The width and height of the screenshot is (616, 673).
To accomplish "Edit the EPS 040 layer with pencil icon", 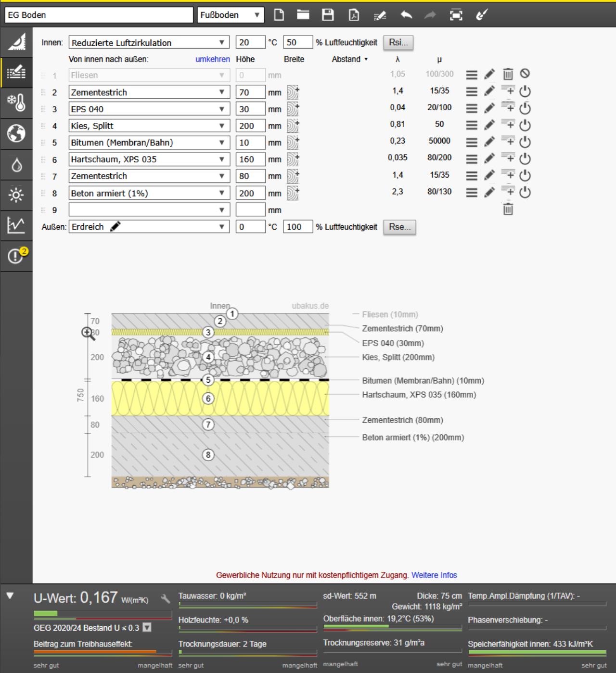I will [489, 108].
